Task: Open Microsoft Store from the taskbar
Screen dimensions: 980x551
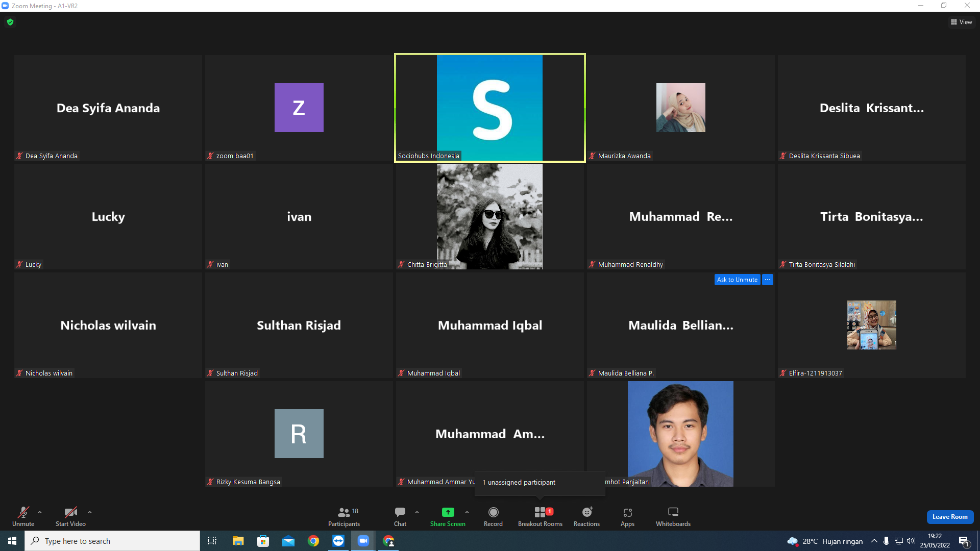Action: click(x=263, y=541)
